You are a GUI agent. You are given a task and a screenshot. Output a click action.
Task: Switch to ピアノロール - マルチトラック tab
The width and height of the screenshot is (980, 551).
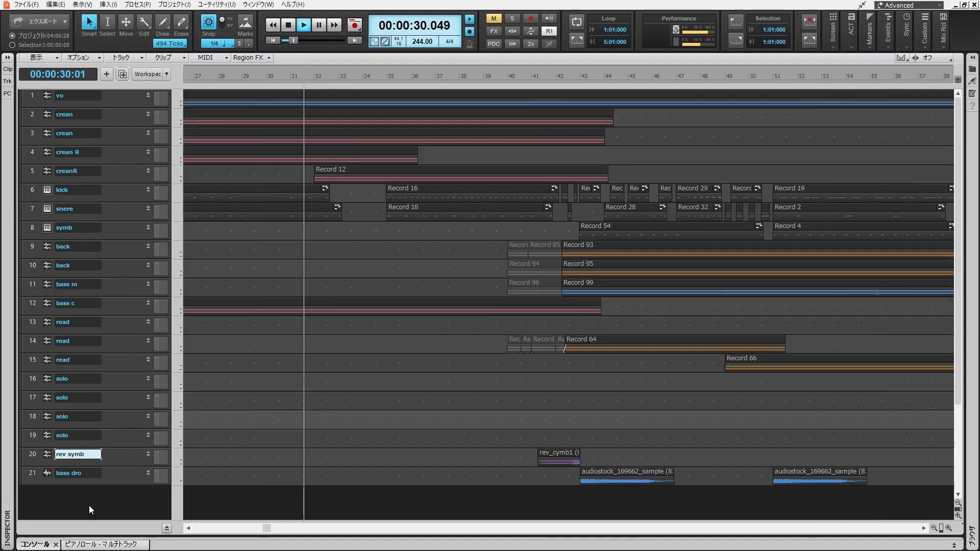click(101, 544)
